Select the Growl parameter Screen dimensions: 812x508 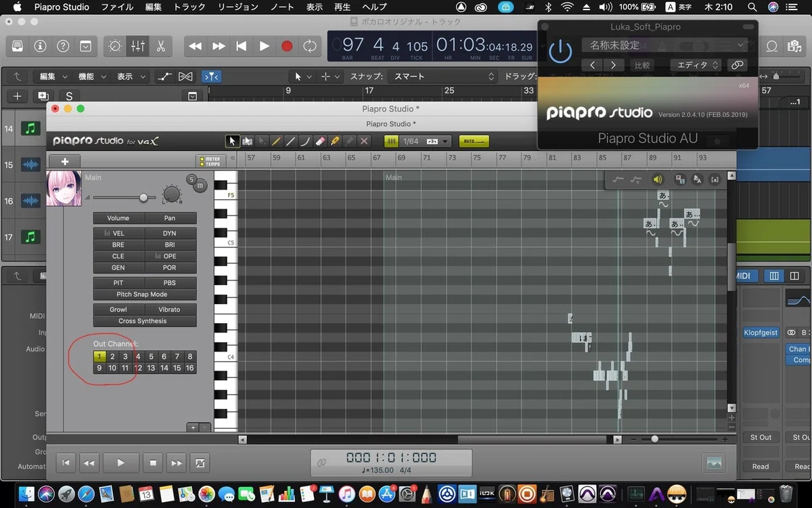[x=118, y=310]
